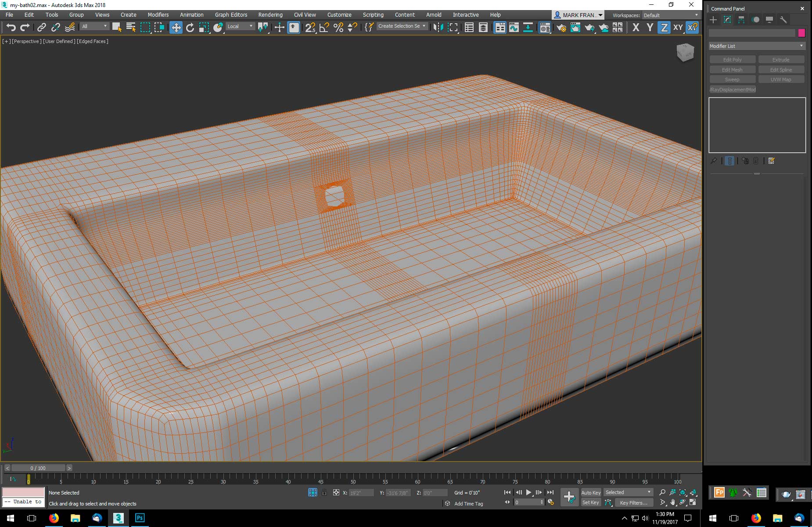
Task: Open the Schematic View icon
Action: pyautogui.click(x=528, y=27)
